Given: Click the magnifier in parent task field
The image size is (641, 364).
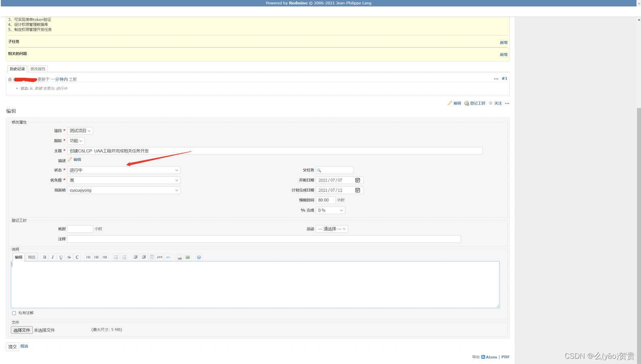Looking at the screenshot, I should [x=319, y=170].
